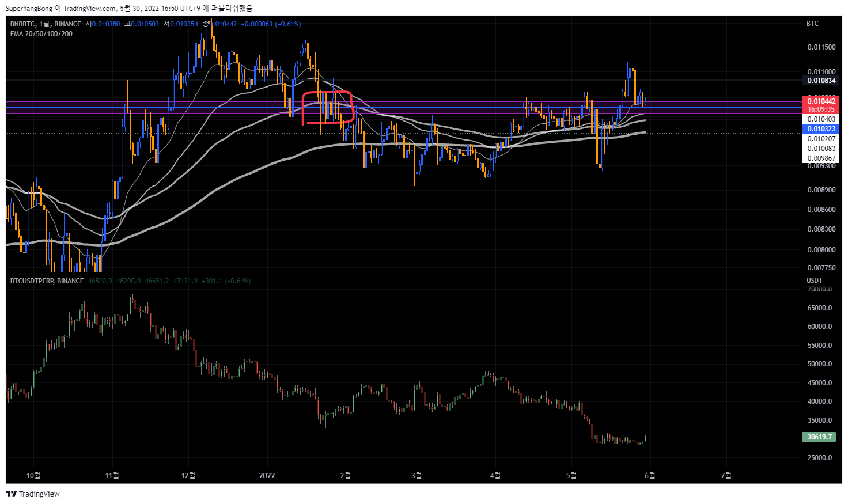This screenshot has height=504, width=848.
Task: Click the USDT currency label on lower axis
Action: tap(815, 281)
